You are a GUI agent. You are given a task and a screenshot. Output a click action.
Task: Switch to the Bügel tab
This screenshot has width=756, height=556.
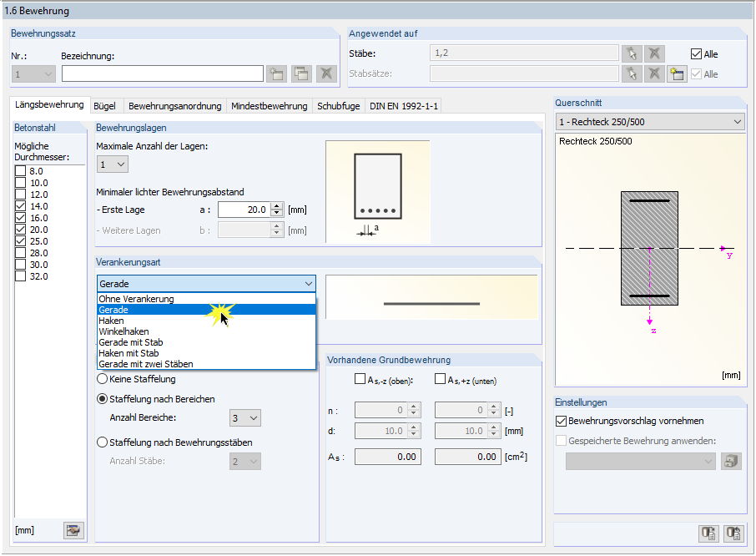click(x=106, y=106)
